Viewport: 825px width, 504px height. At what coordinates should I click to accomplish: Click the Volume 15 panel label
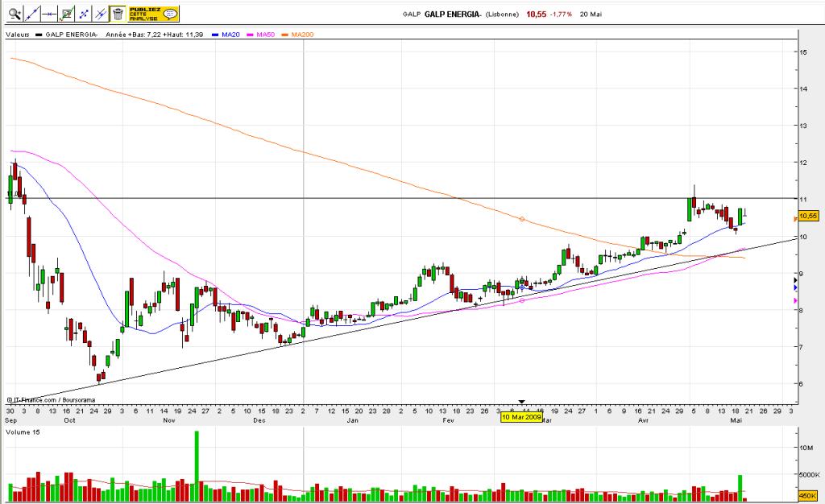[x=23, y=432]
